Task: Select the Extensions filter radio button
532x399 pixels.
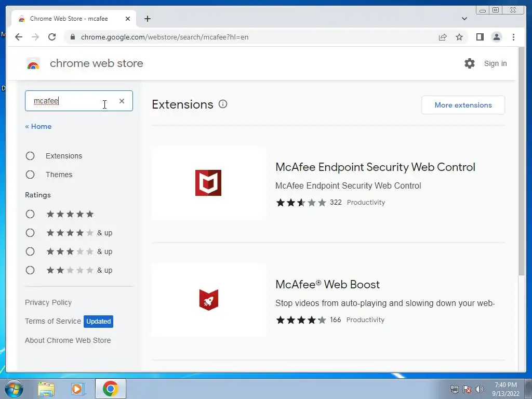Action: (x=30, y=156)
